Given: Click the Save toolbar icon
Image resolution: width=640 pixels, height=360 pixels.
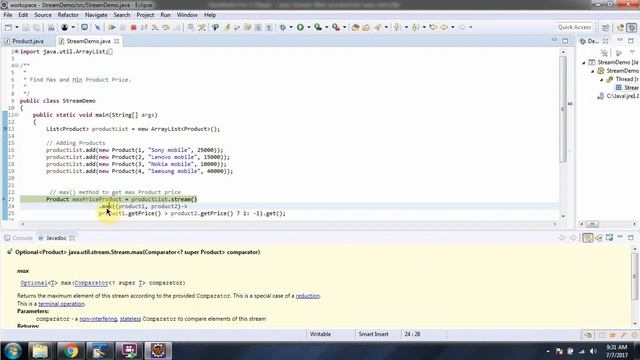Looking at the screenshot, I should pyautogui.click(x=26, y=27).
